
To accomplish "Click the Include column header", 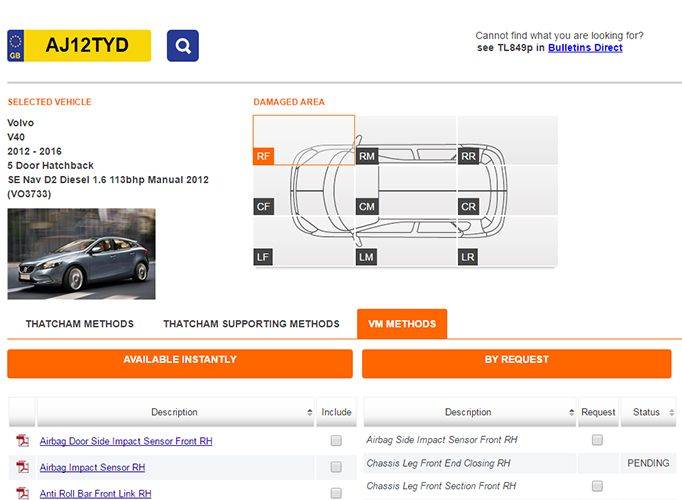I will tap(336, 412).
